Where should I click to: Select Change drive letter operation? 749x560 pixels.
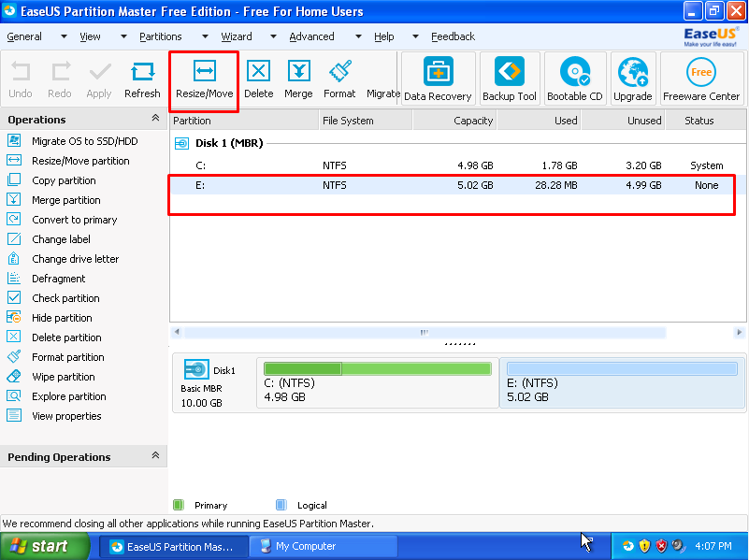(75, 258)
